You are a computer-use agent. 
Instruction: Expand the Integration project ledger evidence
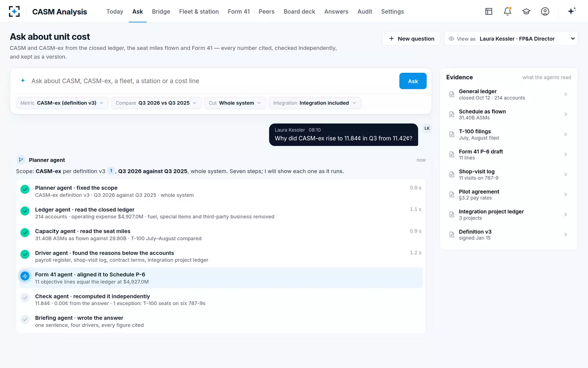pyautogui.click(x=509, y=215)
